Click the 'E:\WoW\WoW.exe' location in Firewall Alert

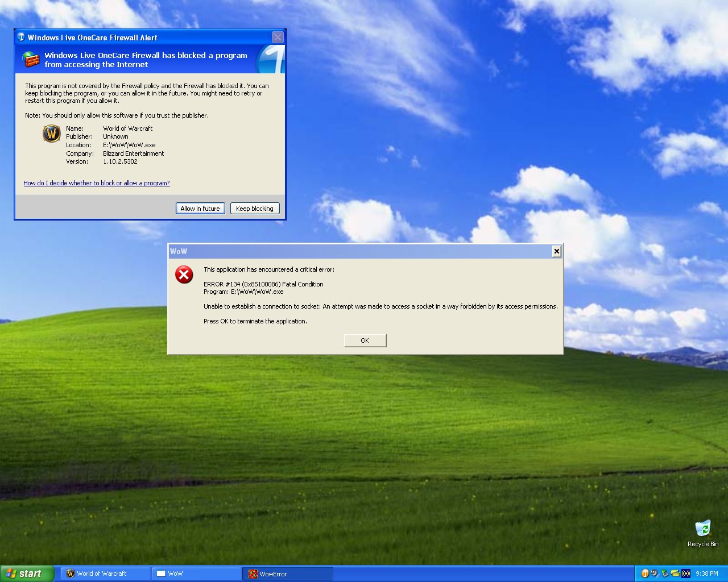pyautogui.click(x=129, y=145)
